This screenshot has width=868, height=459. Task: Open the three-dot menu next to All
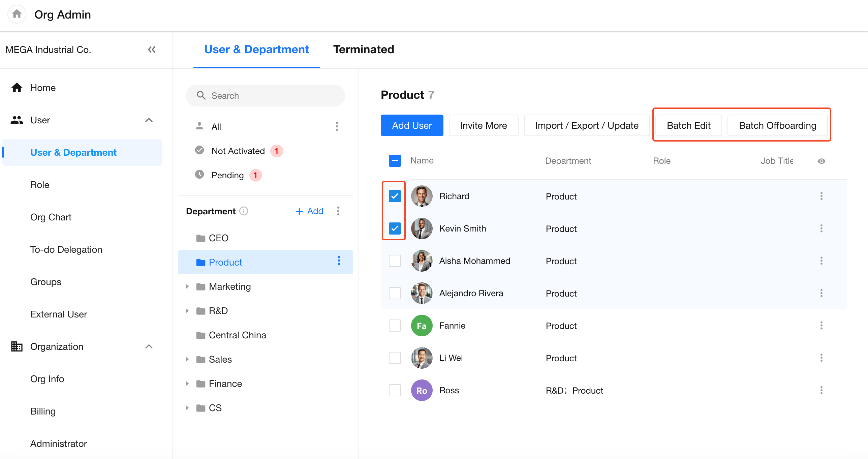pyautogui.click(x=337, y=126)
